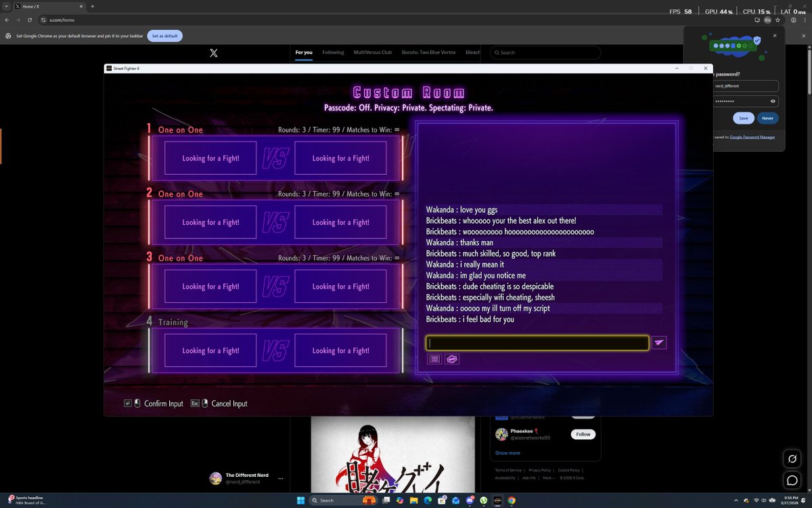Open the preset messages list icon below chat input
This screenshot has width=812, height=508.
(434, 359)
